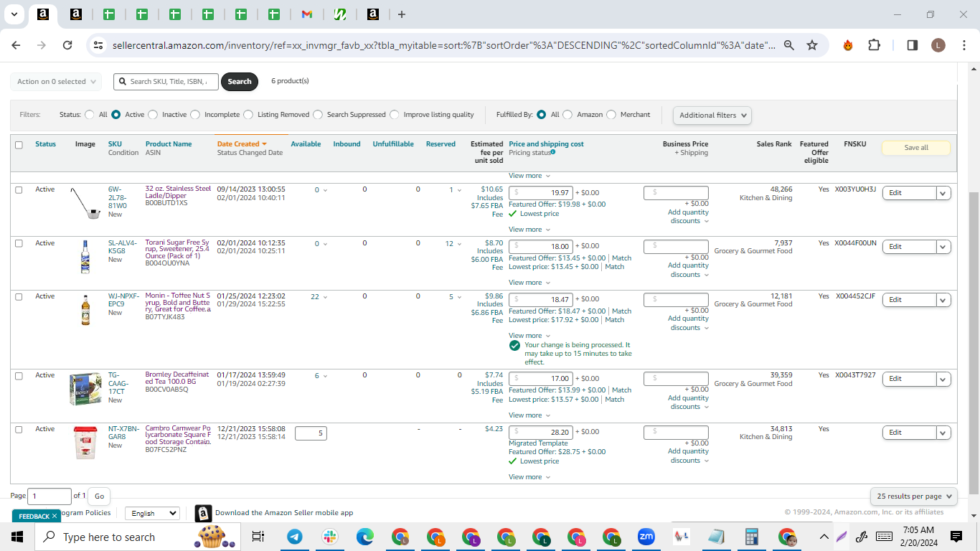
Task: Open Edit dropdown arrow for Bromley Tea row
Action: [943, 379]
